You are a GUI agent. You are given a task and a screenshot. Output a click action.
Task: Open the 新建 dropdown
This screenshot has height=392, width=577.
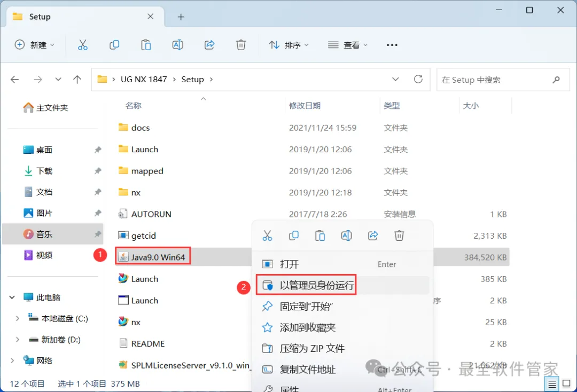(35, 45)
